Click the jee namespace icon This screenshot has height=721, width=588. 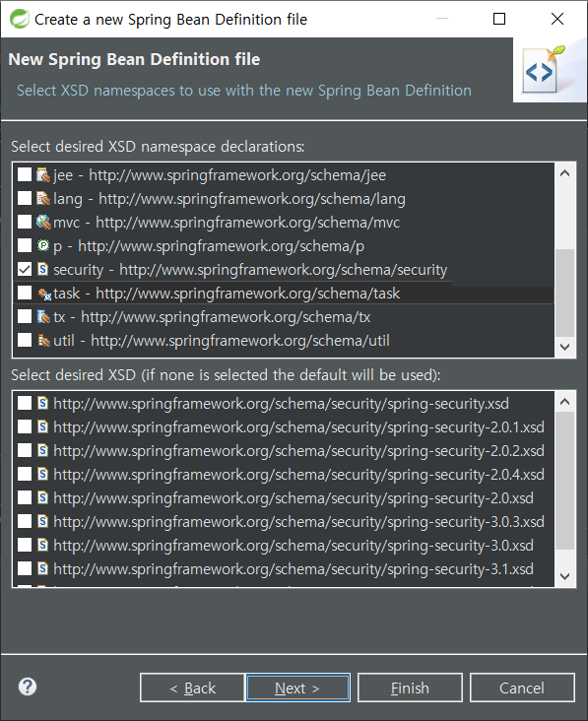point(42,174)
